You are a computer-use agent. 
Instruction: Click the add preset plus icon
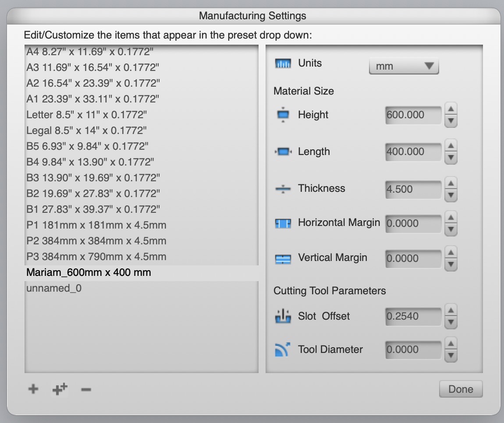[33, 389]
